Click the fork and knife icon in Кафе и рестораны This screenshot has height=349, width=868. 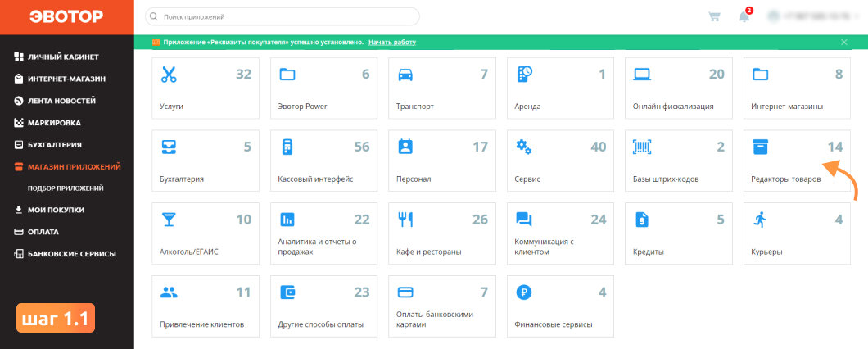tap(406, 220)
